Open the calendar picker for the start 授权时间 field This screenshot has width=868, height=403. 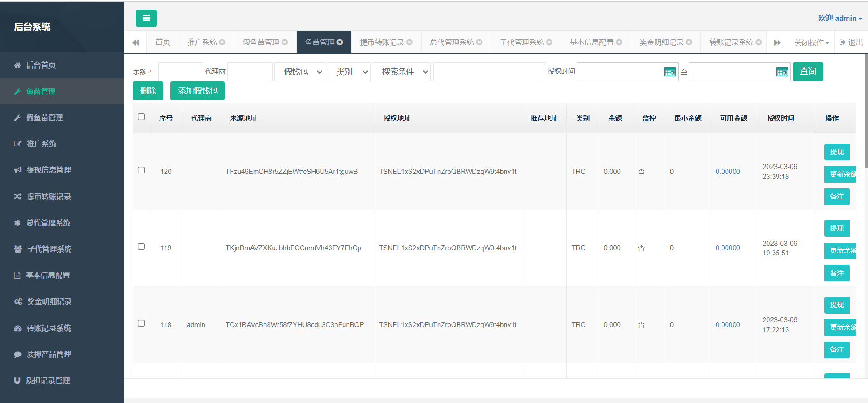(670, 72)
